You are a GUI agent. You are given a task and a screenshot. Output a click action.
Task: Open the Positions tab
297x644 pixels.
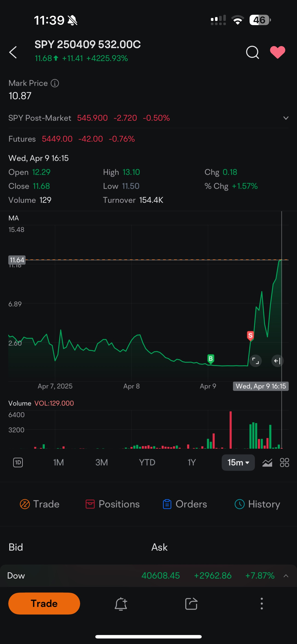coord(113,504)
